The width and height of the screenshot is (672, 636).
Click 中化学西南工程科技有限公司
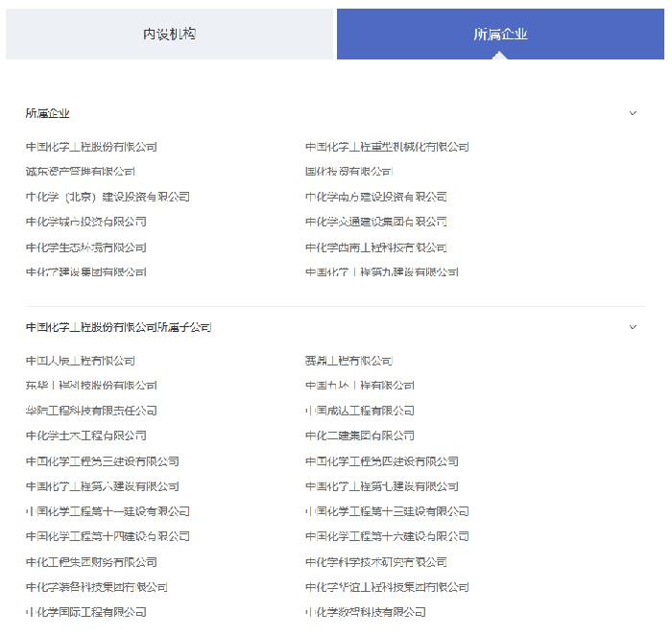click(376, 247)
